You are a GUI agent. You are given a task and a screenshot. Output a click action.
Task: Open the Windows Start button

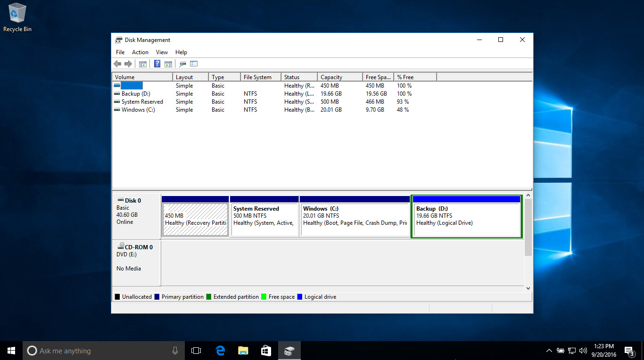coord(11,351)
